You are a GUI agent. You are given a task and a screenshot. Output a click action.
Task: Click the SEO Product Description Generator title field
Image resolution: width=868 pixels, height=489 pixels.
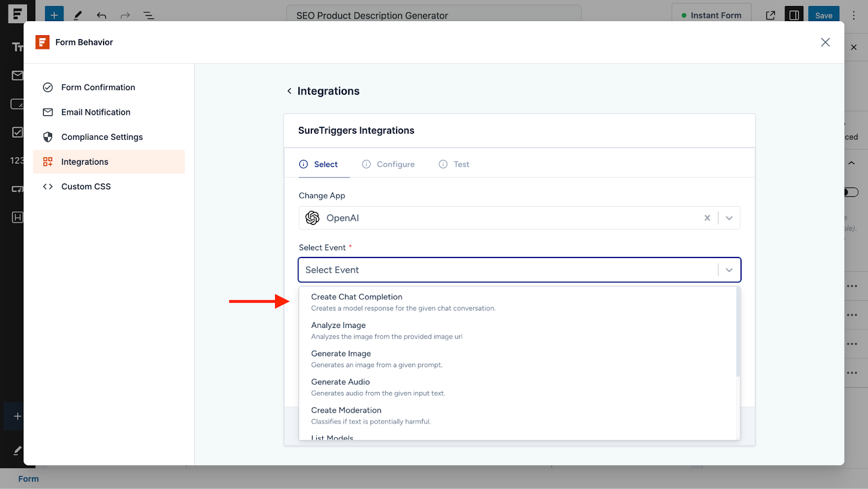[x=433, y=15]
